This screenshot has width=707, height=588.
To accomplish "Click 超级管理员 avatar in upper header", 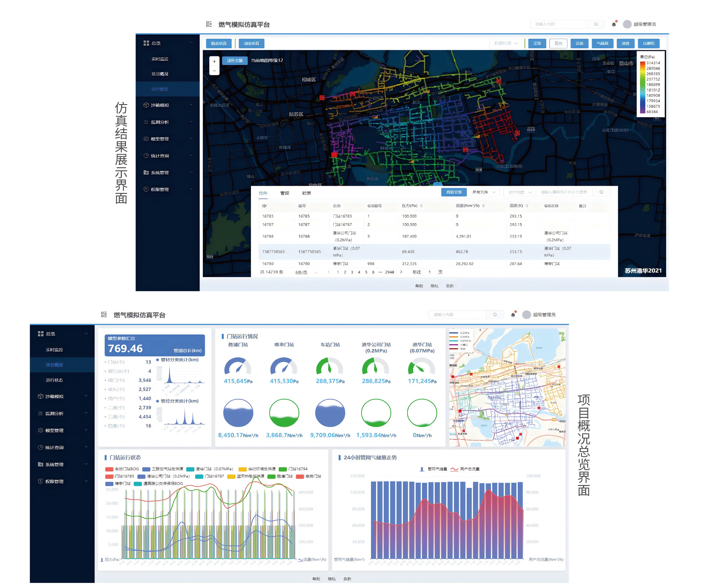I will [x=627, y=24].
